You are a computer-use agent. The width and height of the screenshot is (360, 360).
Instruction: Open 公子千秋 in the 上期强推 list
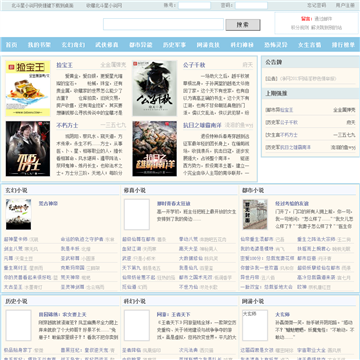point(289,123)
